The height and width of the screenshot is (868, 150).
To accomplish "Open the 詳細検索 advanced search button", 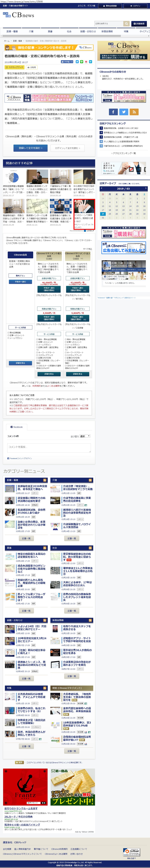I will (x=139, y=24).
